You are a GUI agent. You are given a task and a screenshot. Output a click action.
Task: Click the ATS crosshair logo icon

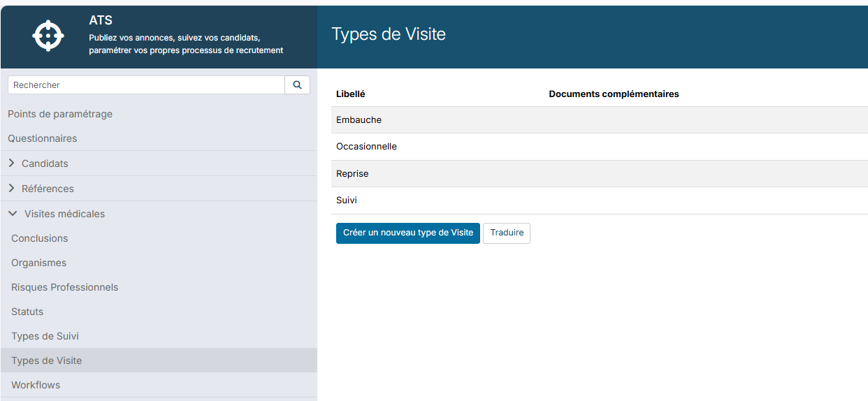(48, 36)
